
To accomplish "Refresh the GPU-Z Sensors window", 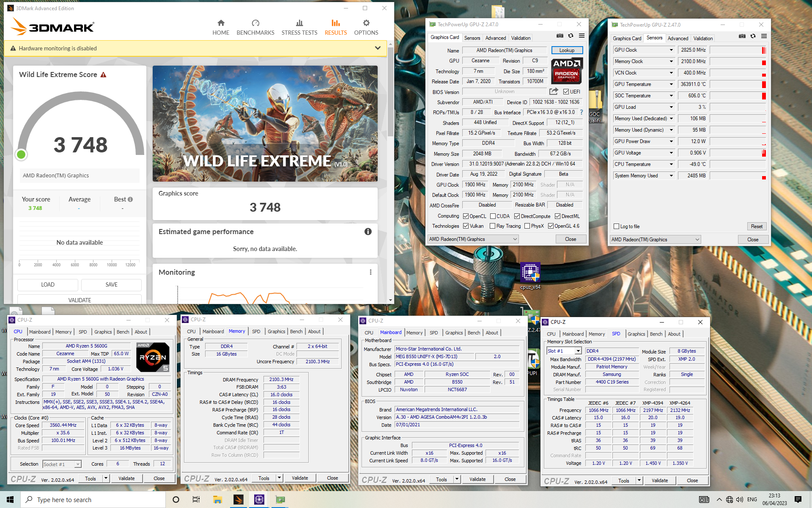I will 753,36.
